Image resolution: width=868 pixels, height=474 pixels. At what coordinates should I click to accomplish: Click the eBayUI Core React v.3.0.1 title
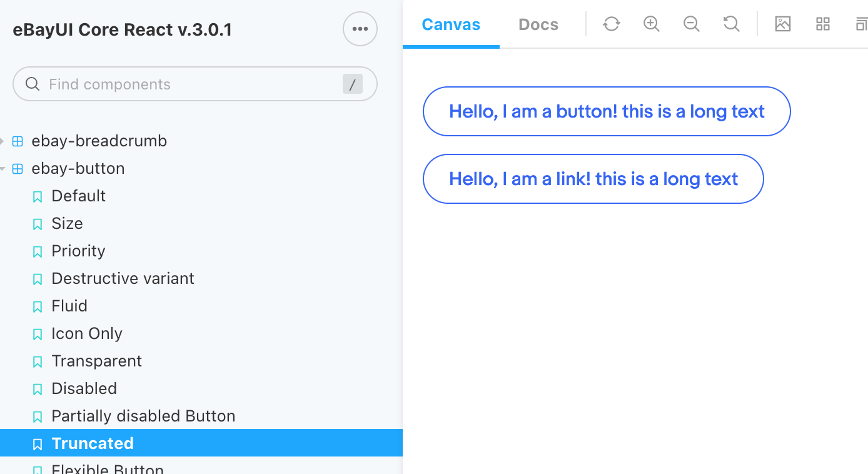[123, 29]
